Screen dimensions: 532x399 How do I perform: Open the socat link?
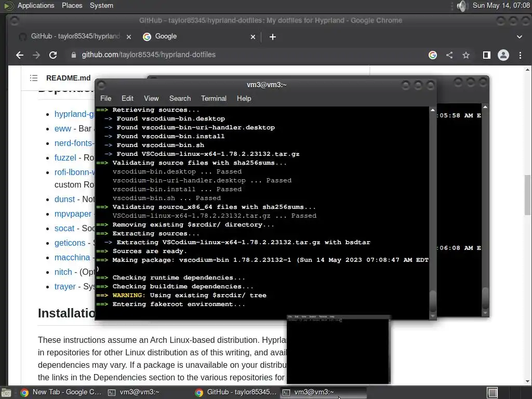click(64, 229)
